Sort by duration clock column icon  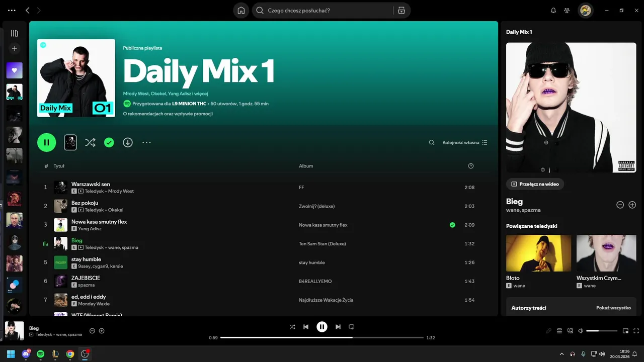point(471,166)
